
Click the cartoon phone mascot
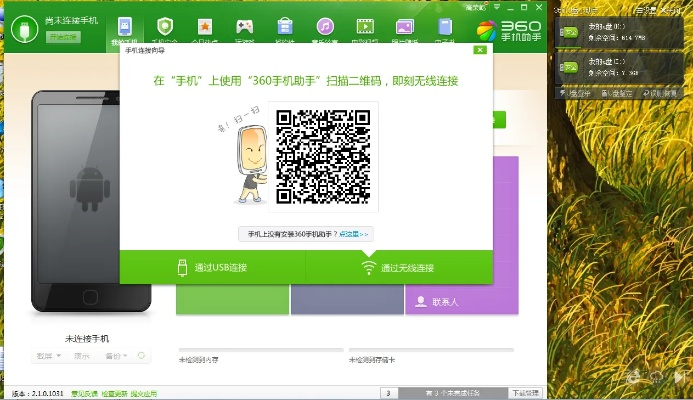[250, 164]
